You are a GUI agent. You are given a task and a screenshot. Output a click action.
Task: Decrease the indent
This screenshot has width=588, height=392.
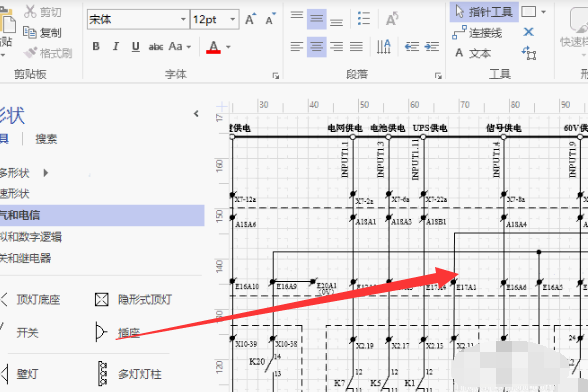pyautogui.click(x=412, y=47)
